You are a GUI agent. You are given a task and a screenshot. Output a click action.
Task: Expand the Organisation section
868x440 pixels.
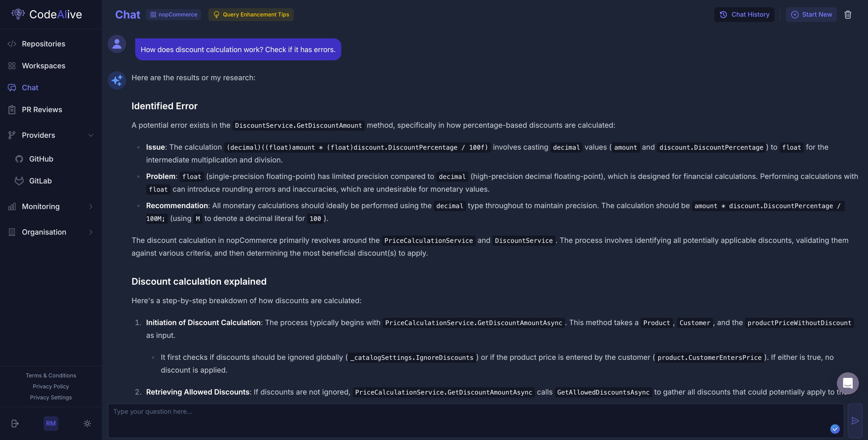click(51, 232)
